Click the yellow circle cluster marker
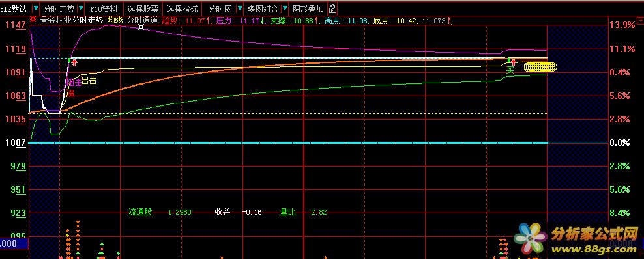 click(540, 67)
